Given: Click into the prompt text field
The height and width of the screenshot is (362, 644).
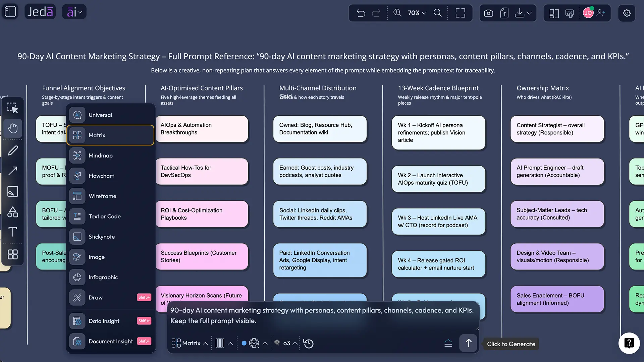Looking at the screenshot, I should click(x=323, y=315).
